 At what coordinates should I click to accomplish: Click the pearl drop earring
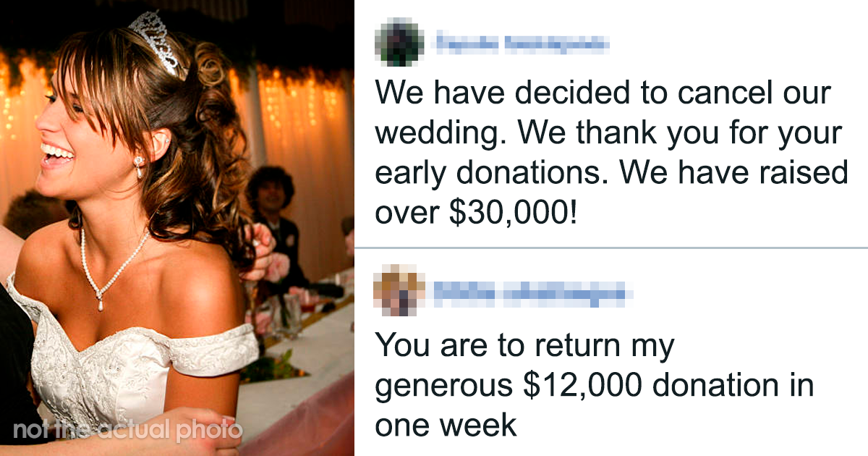click(138, 166)
